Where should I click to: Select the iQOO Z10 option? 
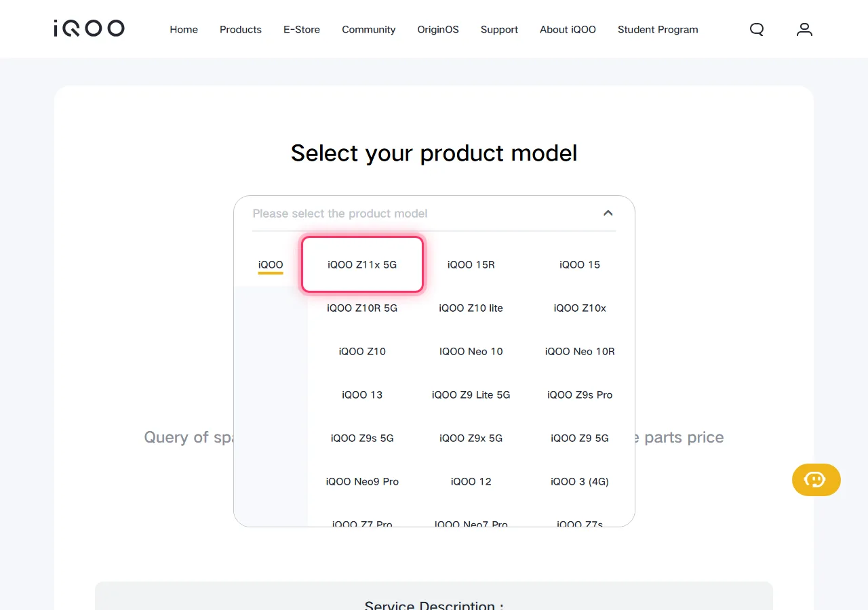click(362, 351)
